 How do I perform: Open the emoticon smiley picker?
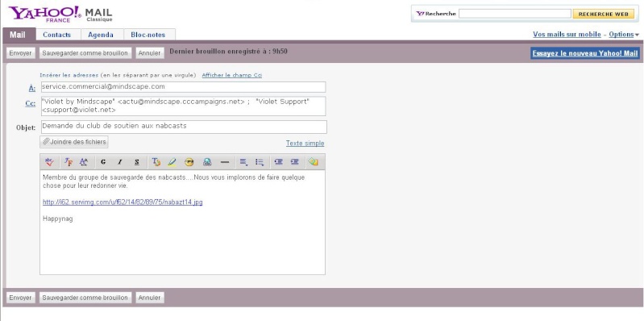pyautogui.click(x=189, y=162)
